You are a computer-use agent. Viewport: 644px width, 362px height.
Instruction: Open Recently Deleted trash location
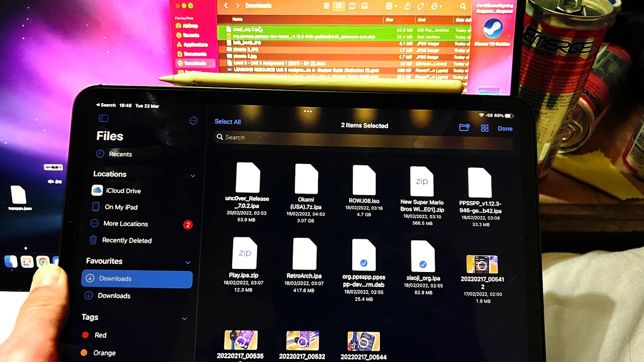[x=120, y=240]
